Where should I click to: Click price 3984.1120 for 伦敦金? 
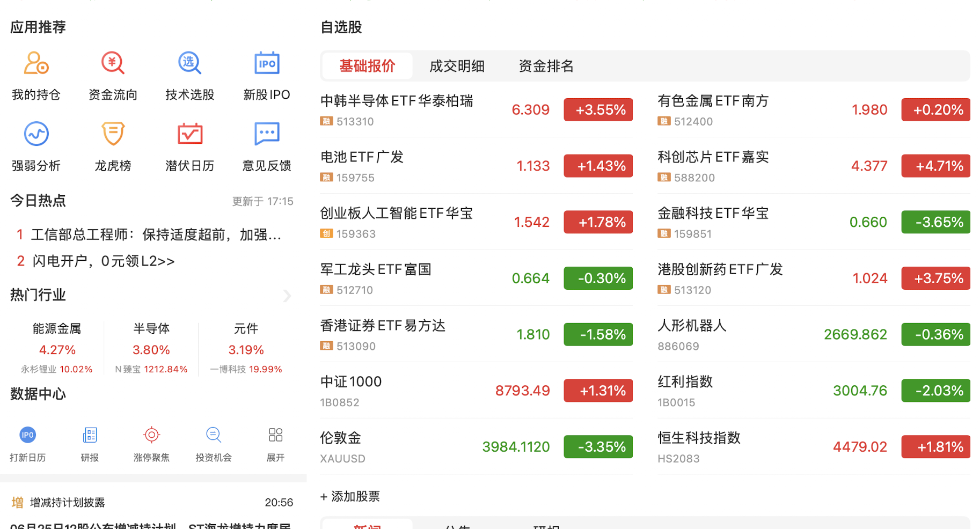point(516,446)
